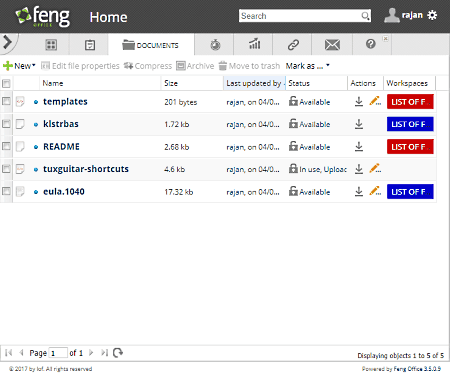Open the Reporting chart tab
450x374 pixels.
pyautogui.click(x=254, y=44)
